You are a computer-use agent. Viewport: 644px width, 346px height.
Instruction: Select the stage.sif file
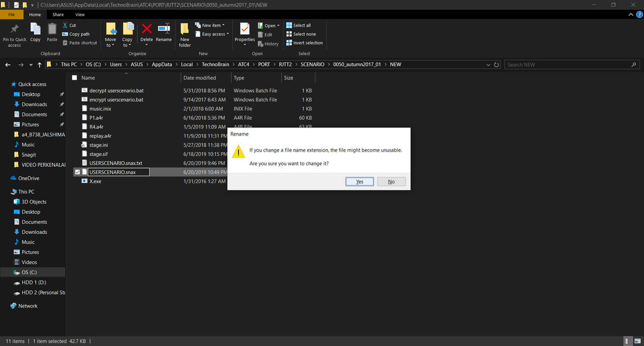coord(98,154)
